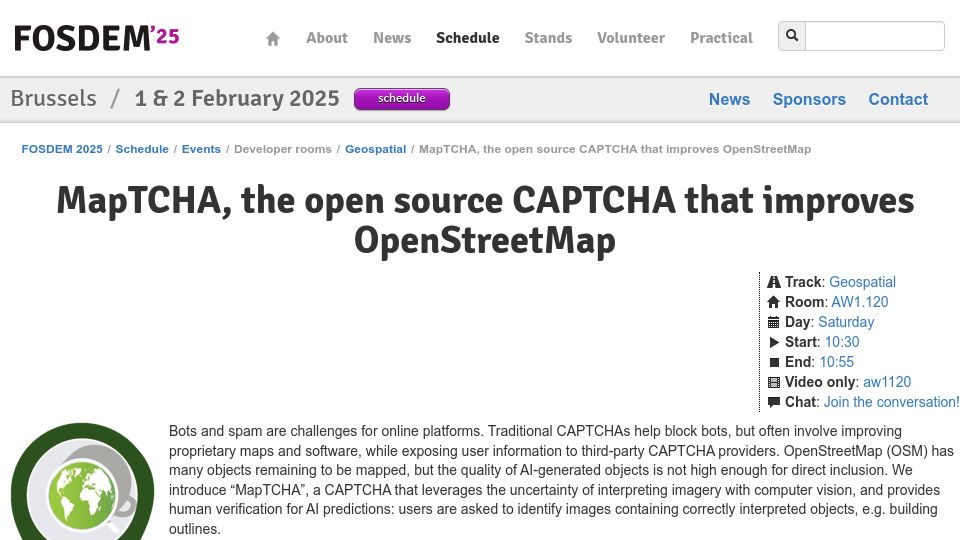This screenshot has width=960, height=540.
Task: Go to the home icon in navigation
Action: pyautogui.click(x=273, y=39)
